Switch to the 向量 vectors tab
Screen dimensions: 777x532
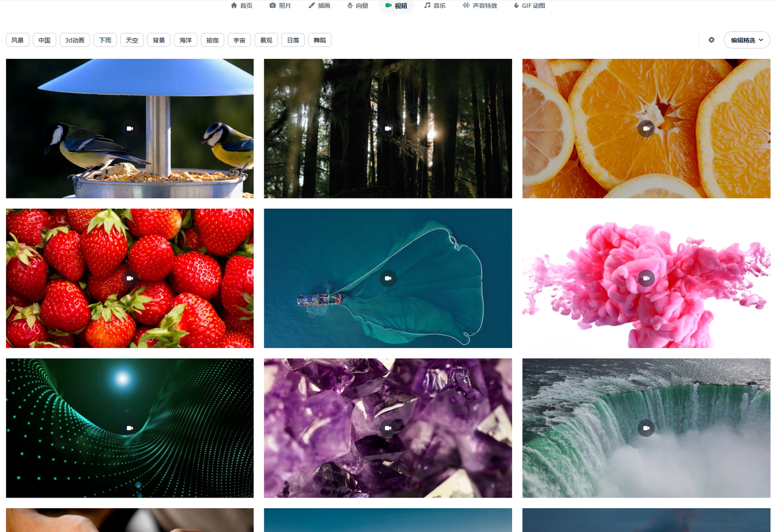point(357,5)
